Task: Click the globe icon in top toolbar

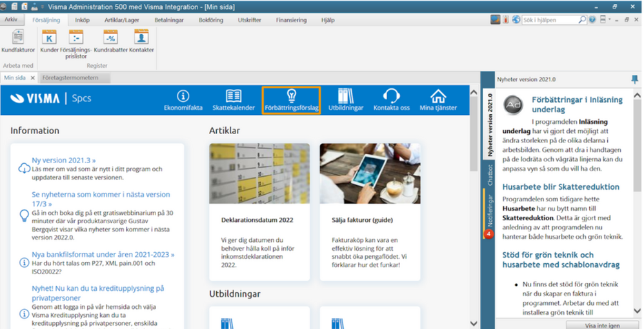Action: [516, 19]
